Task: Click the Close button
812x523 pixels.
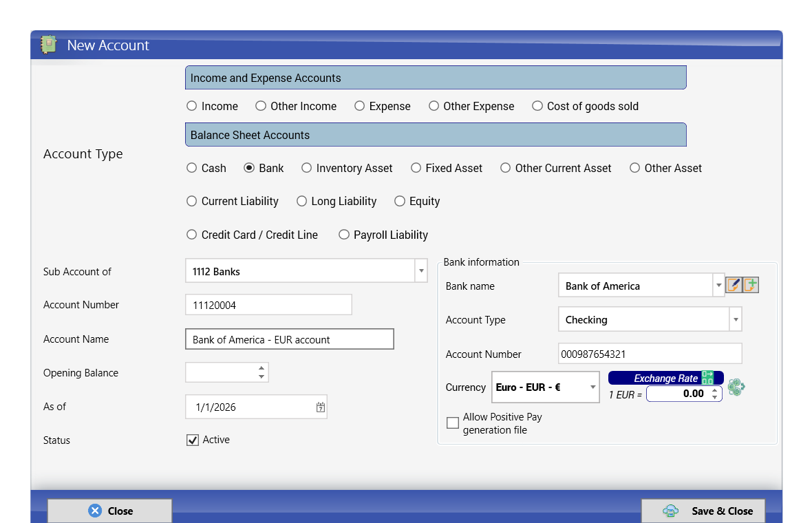Action: click(x=110, y=511)
